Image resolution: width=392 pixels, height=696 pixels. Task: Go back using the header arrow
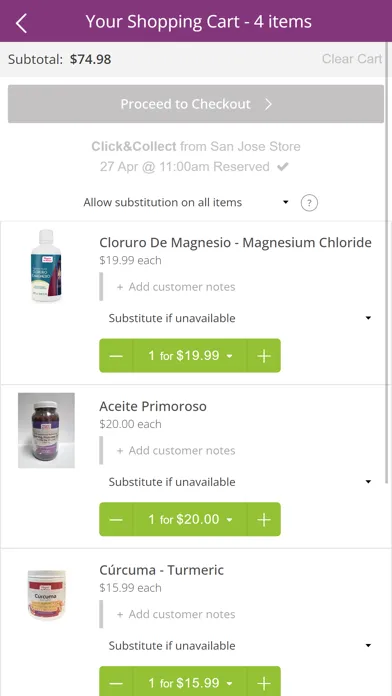click(21, 23)
